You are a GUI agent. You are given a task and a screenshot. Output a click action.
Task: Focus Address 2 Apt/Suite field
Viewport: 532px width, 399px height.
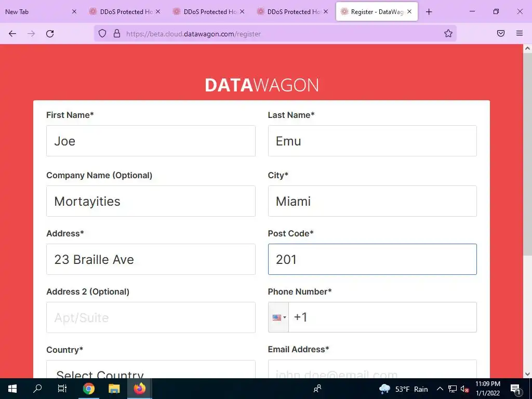click(x=151, y=317)
